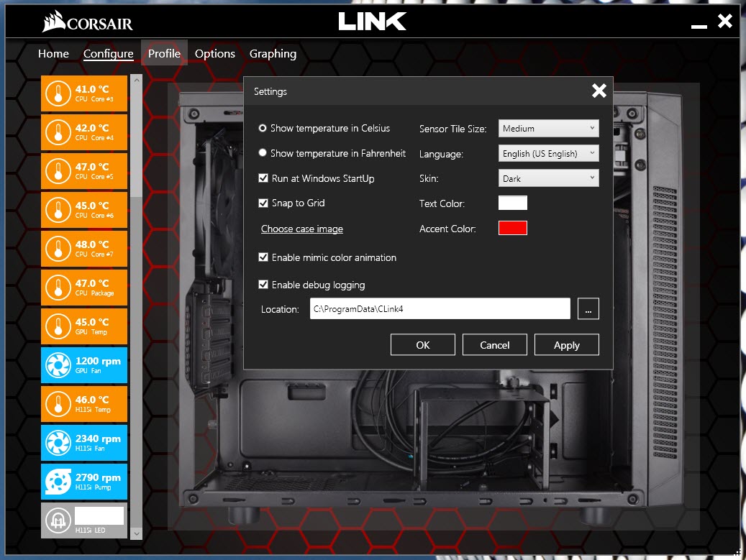Open the white Text Color swatch
The width and height of the screenshot is (746, 560).
(513, 203)
